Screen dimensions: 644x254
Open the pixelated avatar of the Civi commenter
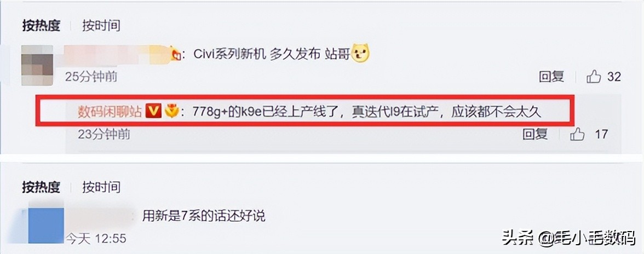(37, 65)
